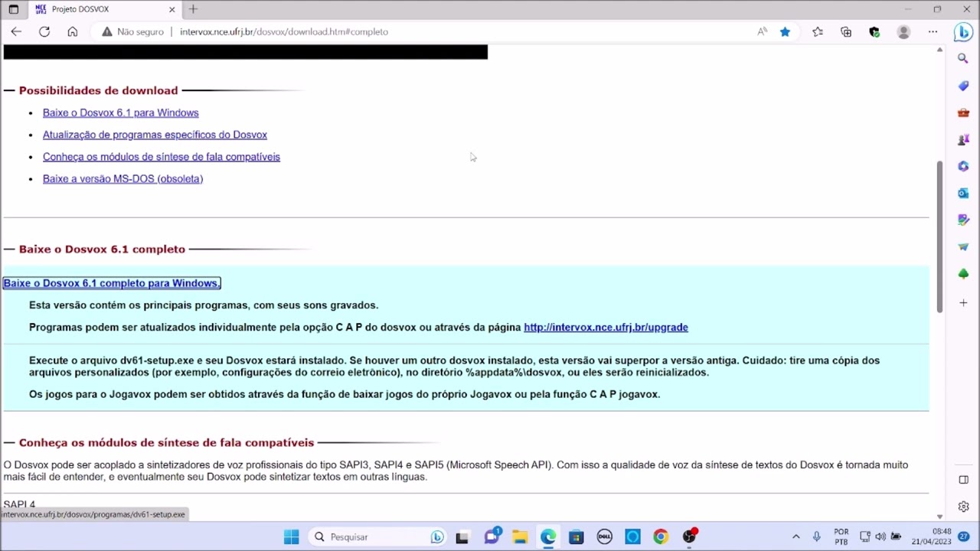Open the Windows Start menu
Viewport: 980px width, 551px height.
pyautogui.click(x=291, y=537)
